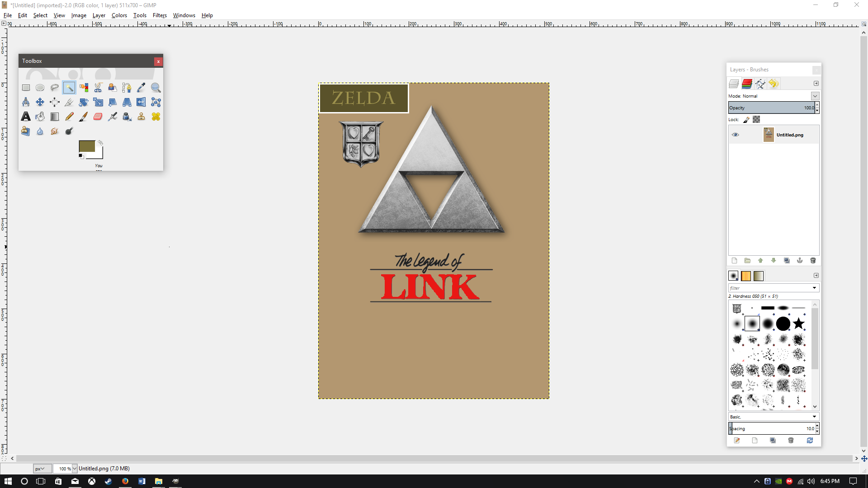Select the Scale tool
The image size is (868, 488).
click(x=98, y=102)
